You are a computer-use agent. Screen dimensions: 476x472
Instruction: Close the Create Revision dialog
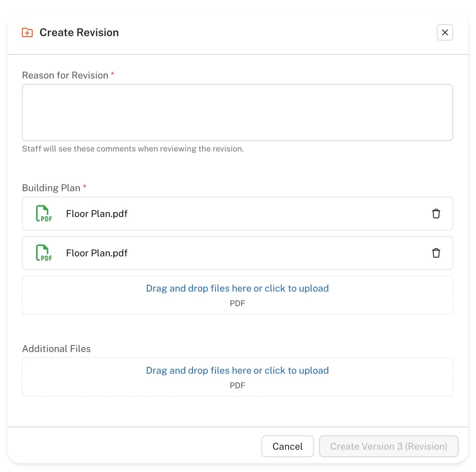pos(445,32)
